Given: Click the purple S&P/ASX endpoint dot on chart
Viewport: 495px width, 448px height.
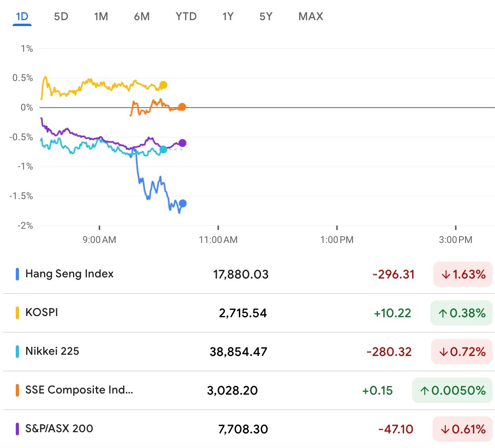Looking at the screenshot, I should point(182,143).
